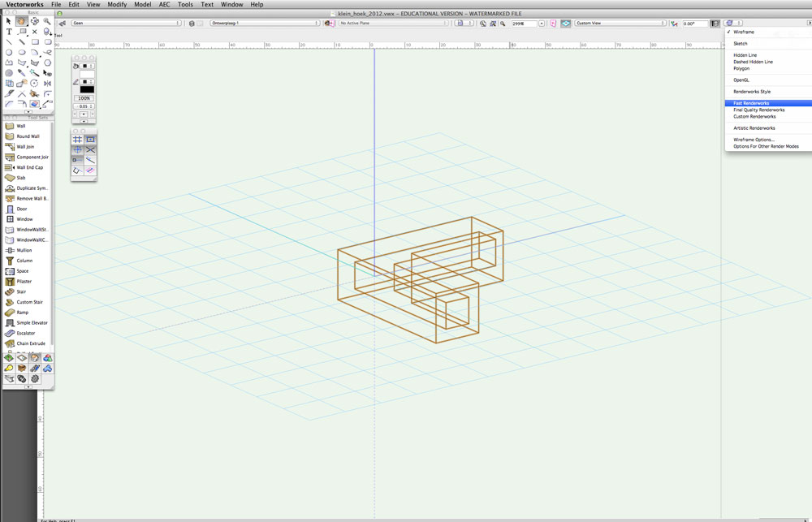This screenshot has height=522, width=812.
Task: Choose OpenGL render mode
Action: (x=768, y=80)
